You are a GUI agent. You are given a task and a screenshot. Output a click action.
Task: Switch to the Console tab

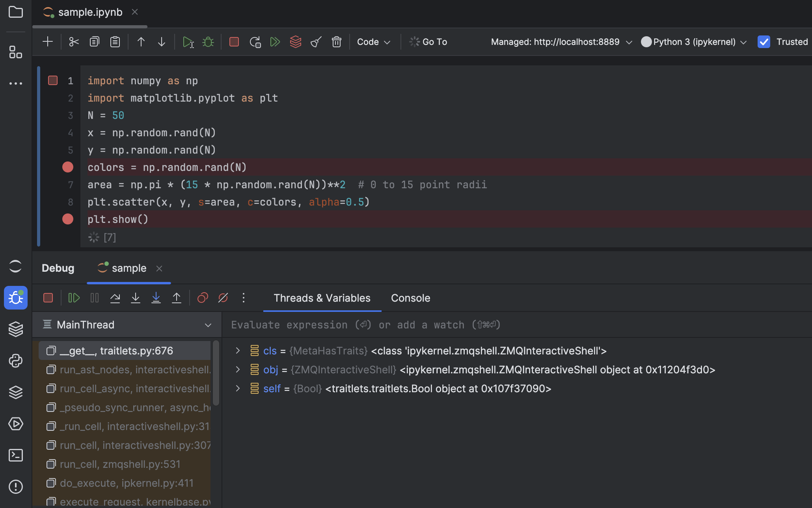pos(410,298)
